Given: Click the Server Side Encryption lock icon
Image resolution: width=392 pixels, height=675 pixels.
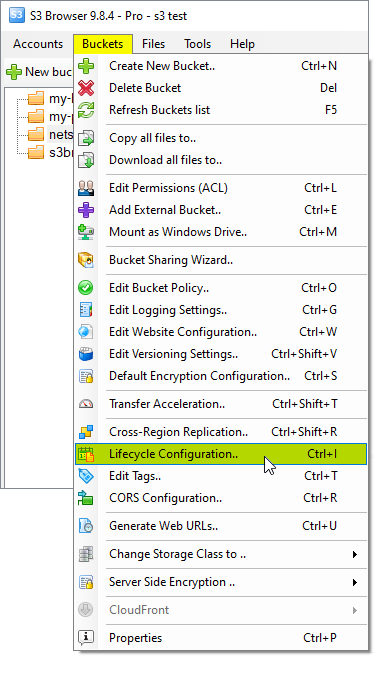Looking at the screenshot, I should pyautogui.click(x=86, y=582).
